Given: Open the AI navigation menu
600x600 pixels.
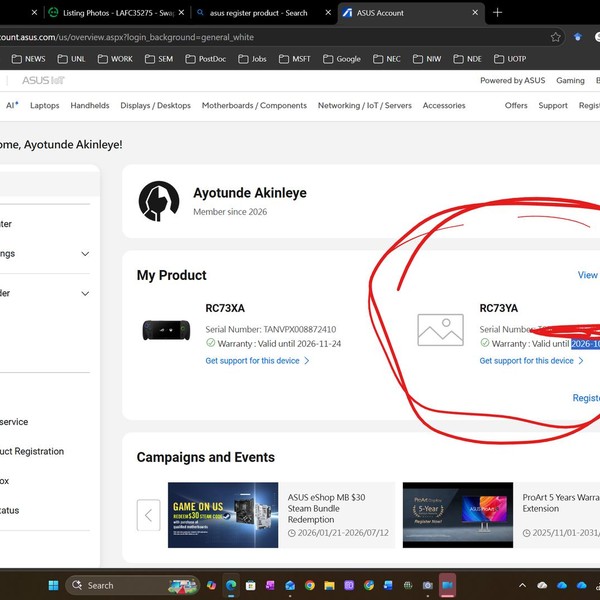Looking at the screenshot, I should [12, 105].
